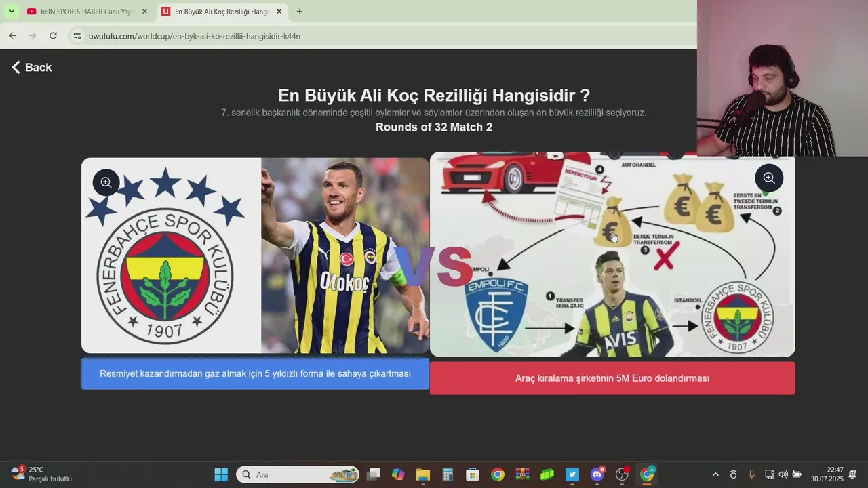Vote for the 5 yıldızlı forma option

point(255,373)
